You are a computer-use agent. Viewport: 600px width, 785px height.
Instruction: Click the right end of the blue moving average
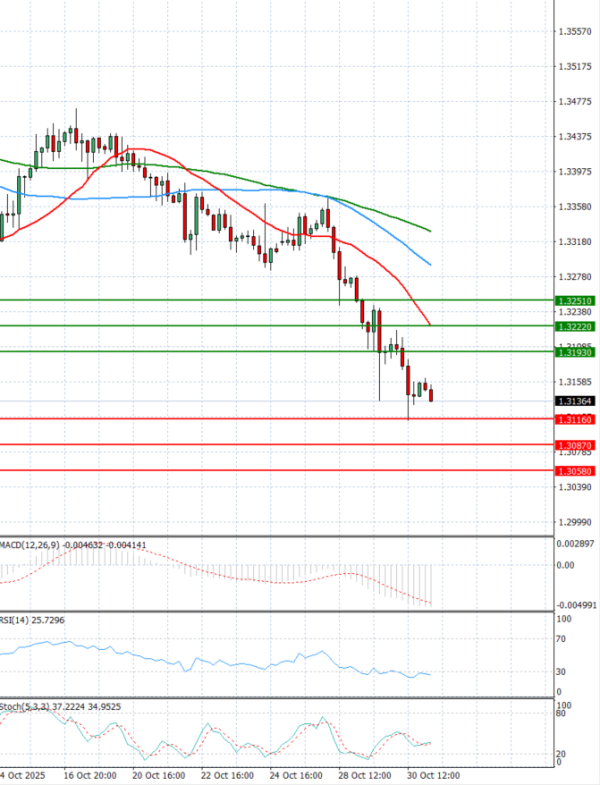pos(430,265)
